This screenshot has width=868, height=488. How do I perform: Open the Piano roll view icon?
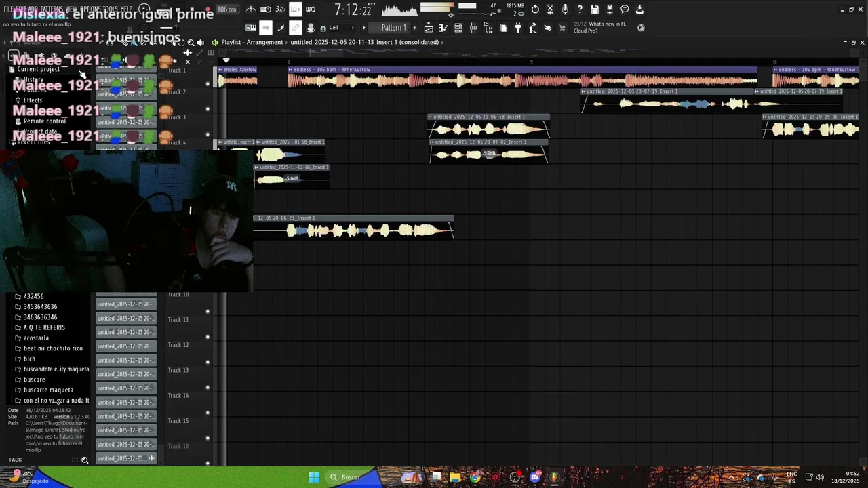(x=443, y=28)
